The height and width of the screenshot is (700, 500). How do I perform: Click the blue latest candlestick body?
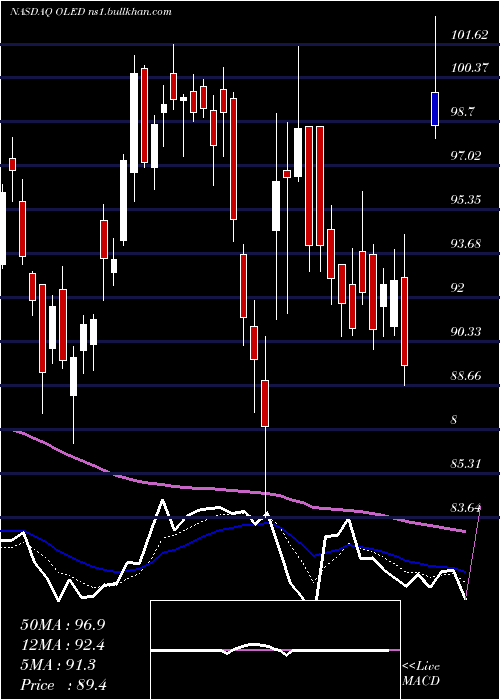[x=435, y=109]
